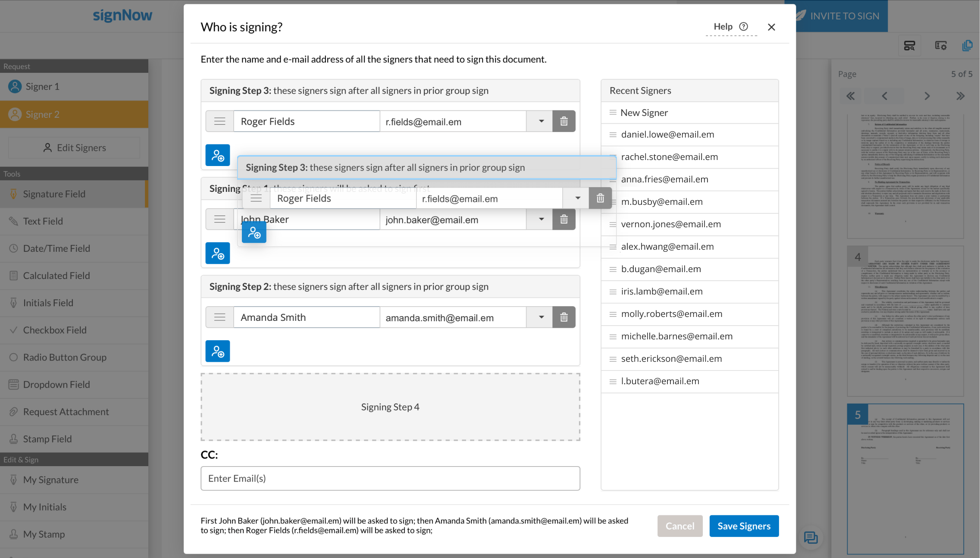The image size is (980, 558).
Task: Expand dropdown for john.baker@email.em
Action: coord(541,219)
